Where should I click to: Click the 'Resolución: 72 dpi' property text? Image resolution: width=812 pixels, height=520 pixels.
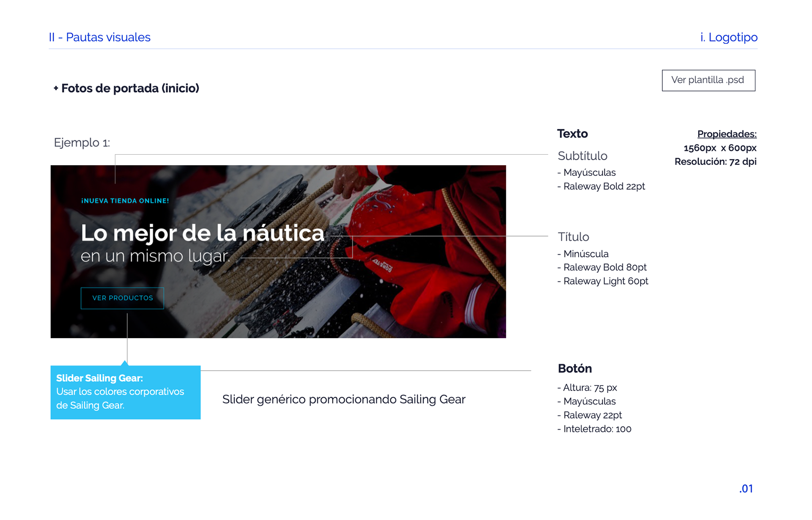715,161
